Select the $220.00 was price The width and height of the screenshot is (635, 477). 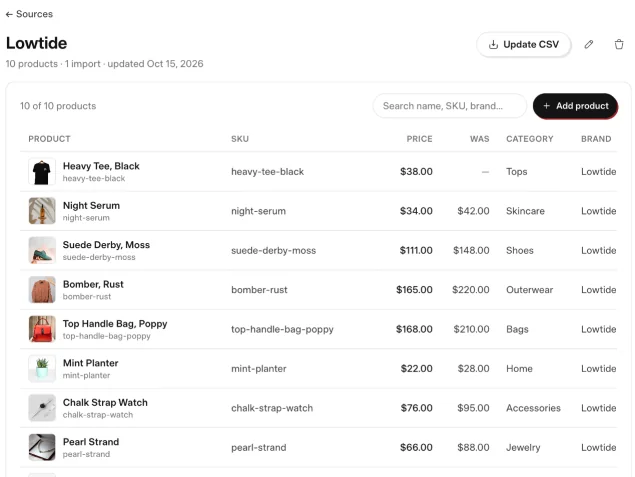[471, 290]
